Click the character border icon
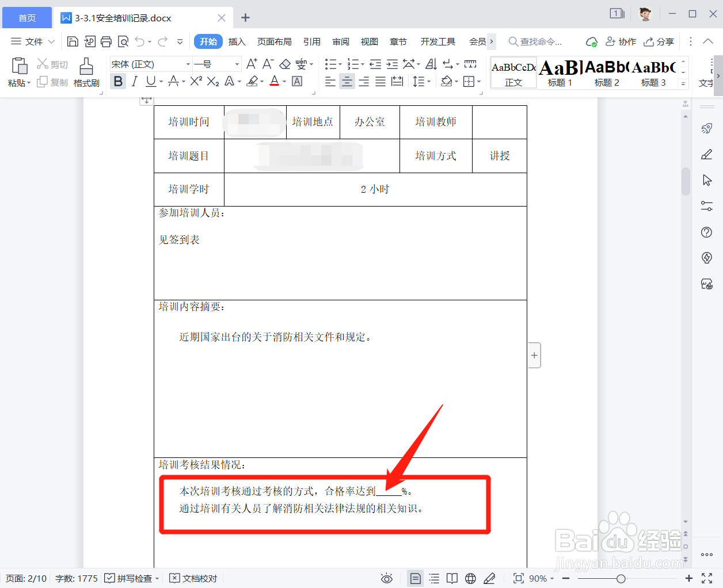Viewport: 723px width, 588px height. pos(297,82)
